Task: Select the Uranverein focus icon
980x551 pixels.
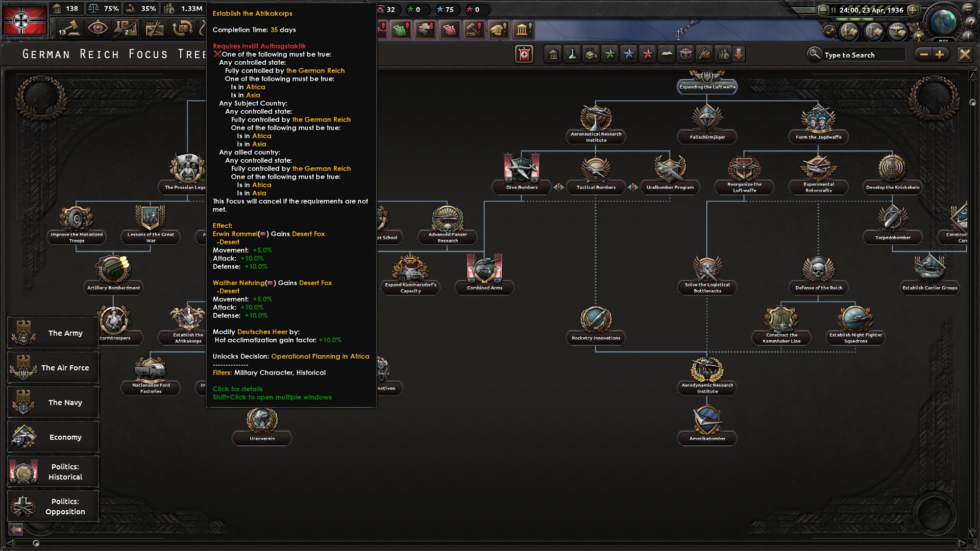Action: click(262, 421)
